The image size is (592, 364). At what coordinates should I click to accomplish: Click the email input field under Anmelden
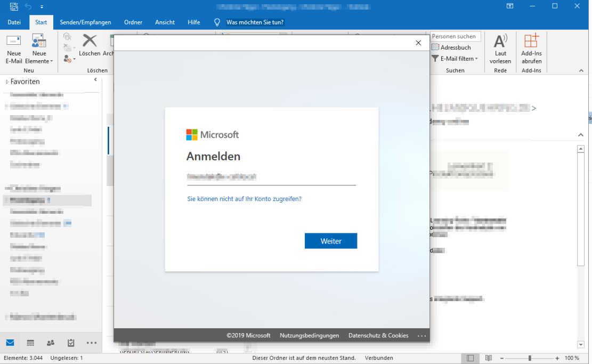(x=271, y=177)
